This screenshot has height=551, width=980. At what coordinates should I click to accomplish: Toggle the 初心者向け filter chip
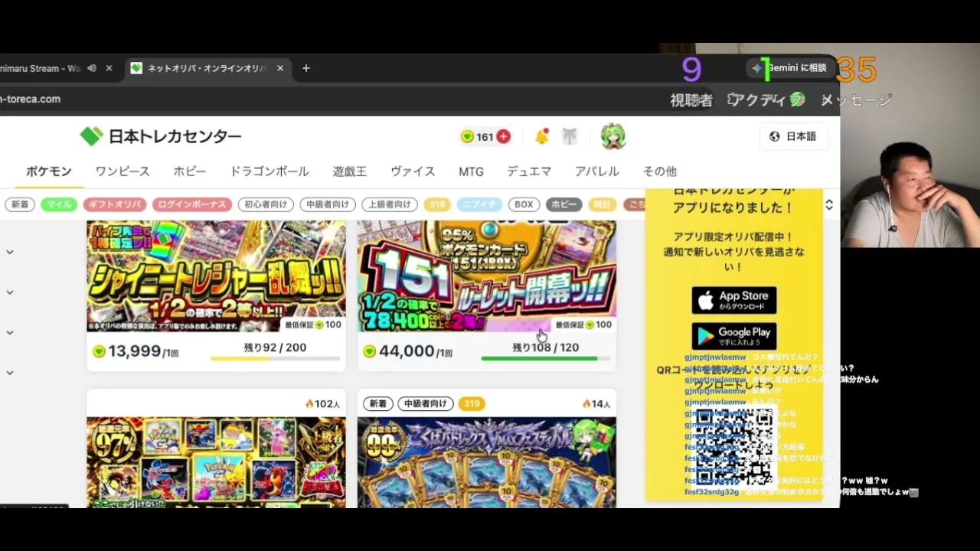tap(266, 204)
